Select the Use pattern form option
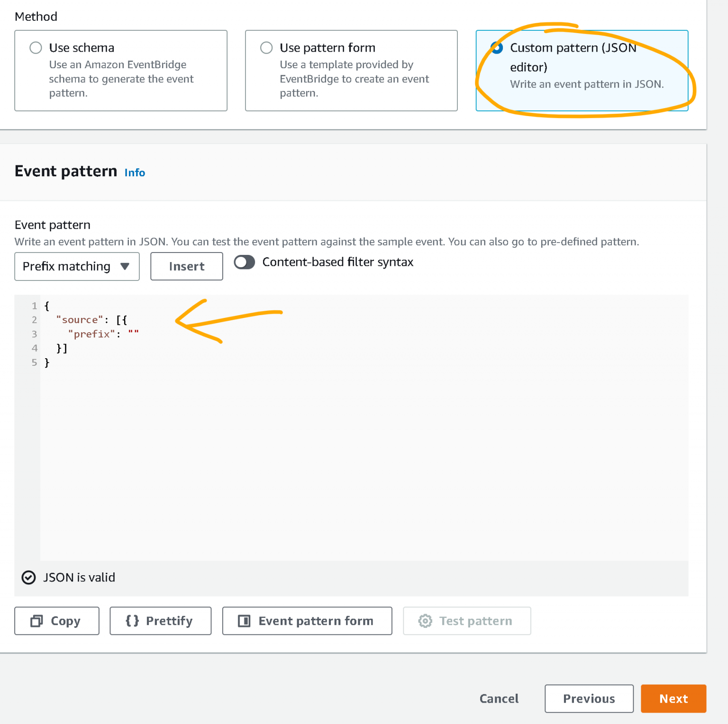The width and height of the screenshot is (728, 724). click(x=266, y=47)
